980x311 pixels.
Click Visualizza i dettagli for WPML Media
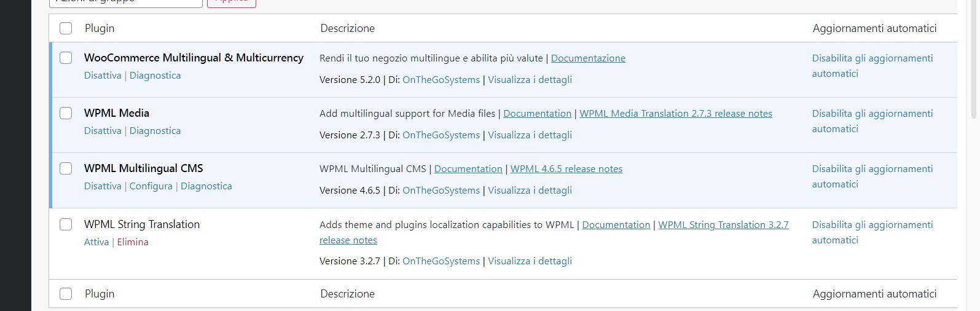tap(530, 135)
